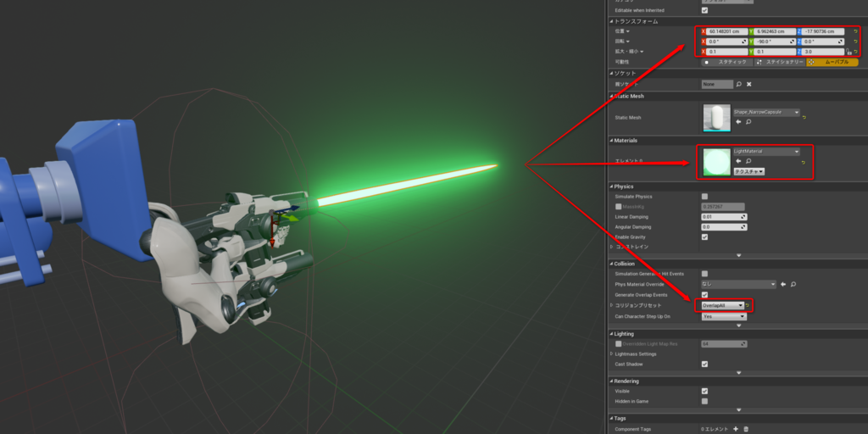868x434 pixels.
Task: Use selected asset arrow for LightMaterial
Action: click(738, 161)
